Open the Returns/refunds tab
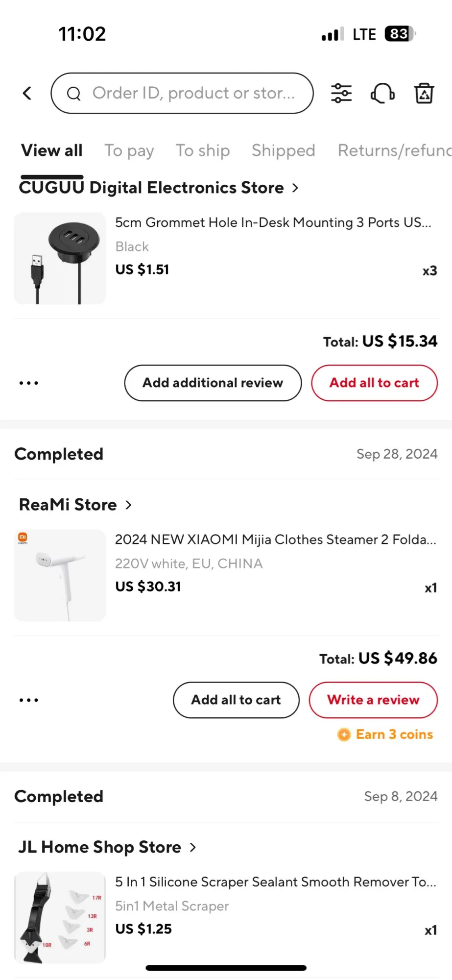The image size is (452, 980). pos(394,150)
